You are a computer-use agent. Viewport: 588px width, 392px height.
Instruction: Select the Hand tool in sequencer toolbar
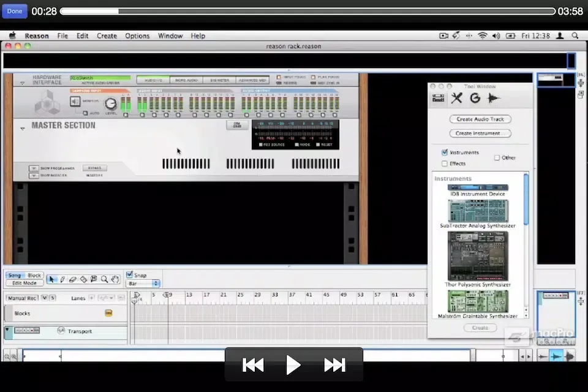coord(115,279)
